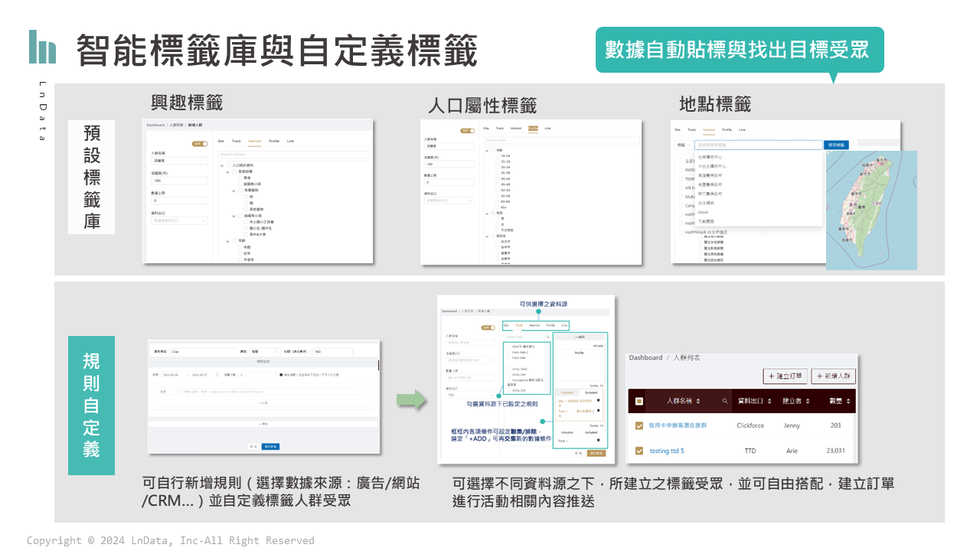Toggle the select-all checkbox in 人群列表 header
The height and width of the screenshot is (551, 980).
(640, 401)
